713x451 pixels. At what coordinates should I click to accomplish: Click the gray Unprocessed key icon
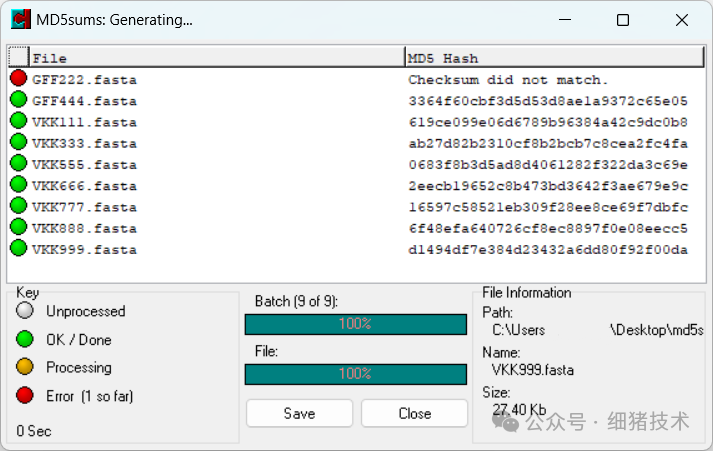25,311
